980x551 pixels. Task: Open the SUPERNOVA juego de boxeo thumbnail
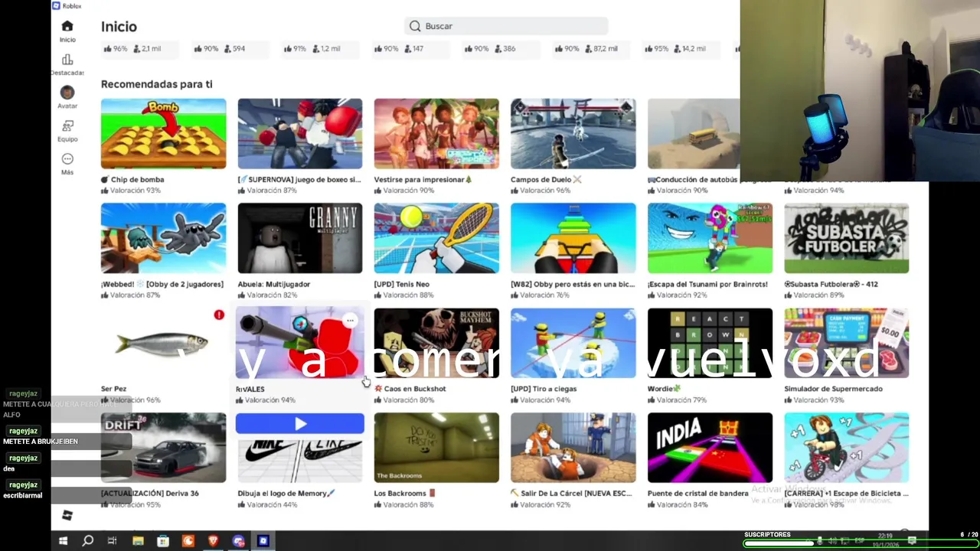(x=300, y=133)
